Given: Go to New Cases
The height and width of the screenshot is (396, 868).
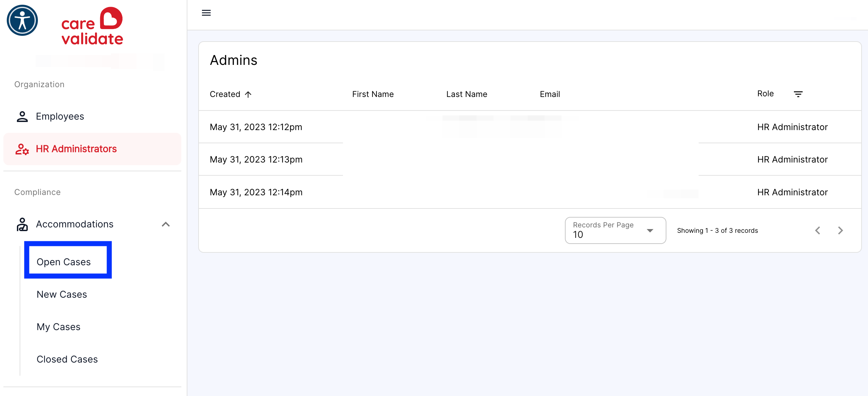Looking at the screenshot, I should [62, 295].
